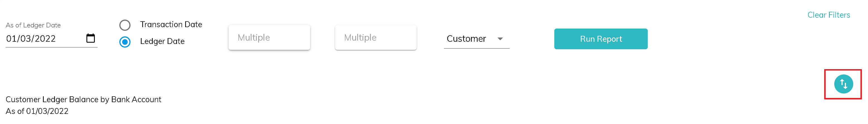Click the "Transaction Date" option label

tap(171, 25)
